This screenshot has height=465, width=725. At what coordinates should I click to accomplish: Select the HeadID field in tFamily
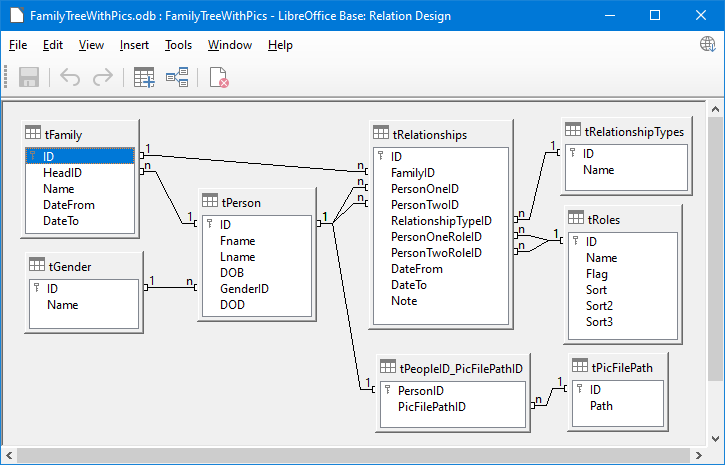click(61, 173)
